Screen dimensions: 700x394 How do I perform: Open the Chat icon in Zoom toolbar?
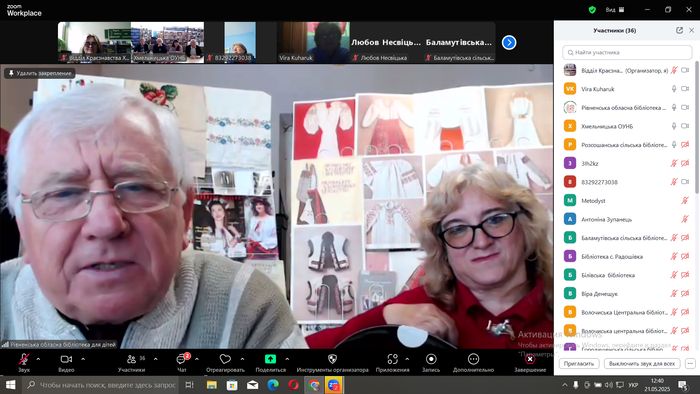pyautogui.click(x=182, y=359)
